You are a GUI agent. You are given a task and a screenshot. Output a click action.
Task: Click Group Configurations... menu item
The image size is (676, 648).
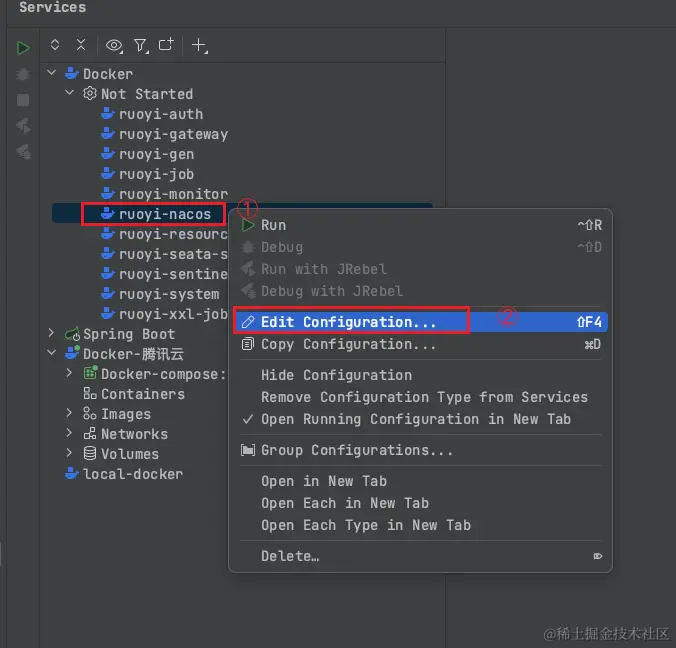tap(356, 450)
